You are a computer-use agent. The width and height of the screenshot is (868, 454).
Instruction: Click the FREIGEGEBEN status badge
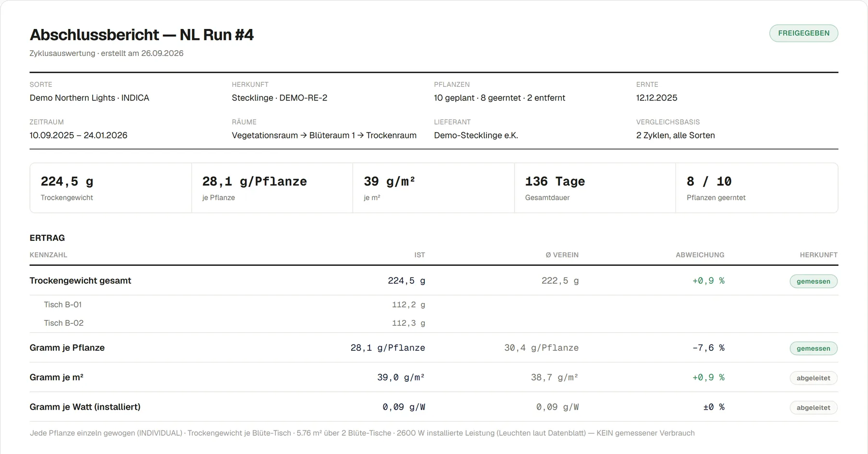point(803,33)
